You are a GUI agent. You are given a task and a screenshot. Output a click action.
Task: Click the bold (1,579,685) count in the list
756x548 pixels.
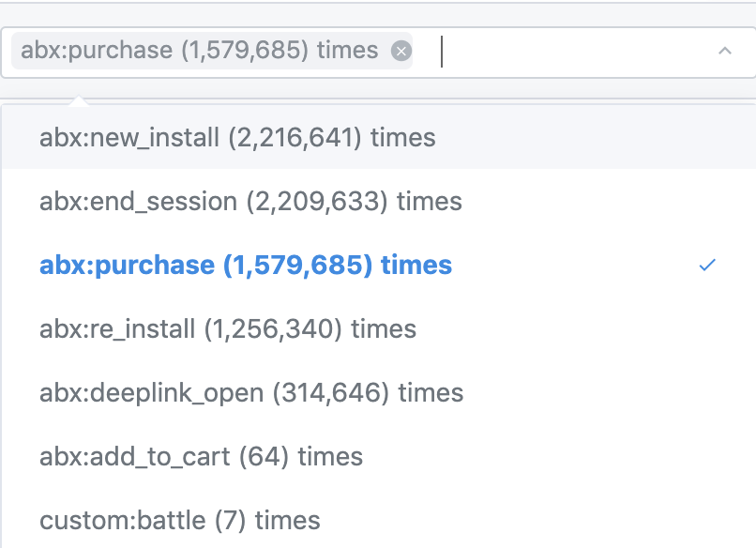(297, 266)
